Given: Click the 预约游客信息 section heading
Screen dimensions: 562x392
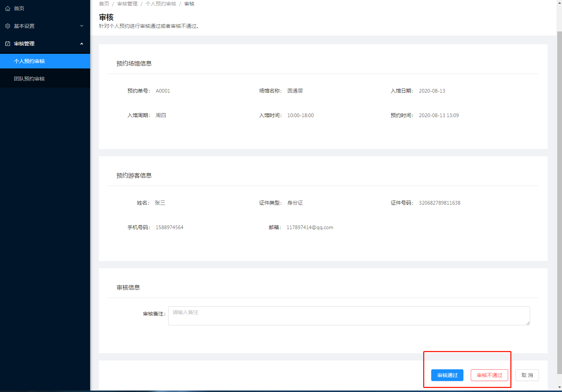Looking at the screenshot, I should [x=134, y=175].
